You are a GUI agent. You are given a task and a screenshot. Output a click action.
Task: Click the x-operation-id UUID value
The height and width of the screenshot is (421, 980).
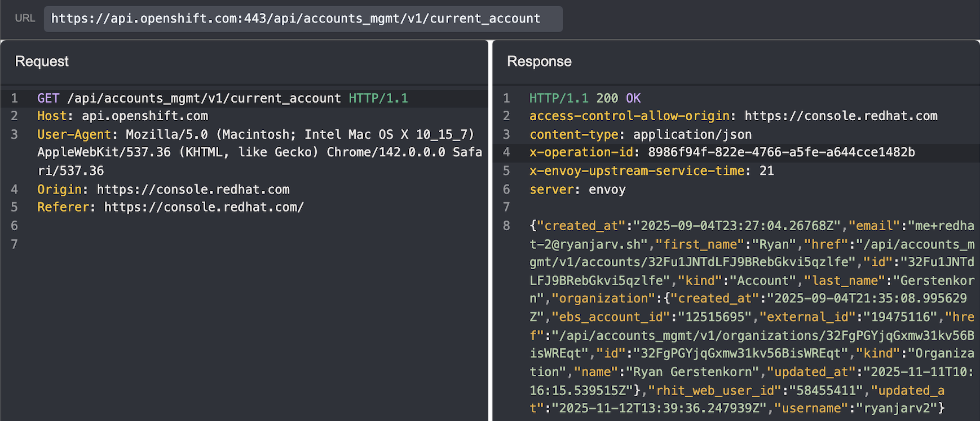coord(781,152)
